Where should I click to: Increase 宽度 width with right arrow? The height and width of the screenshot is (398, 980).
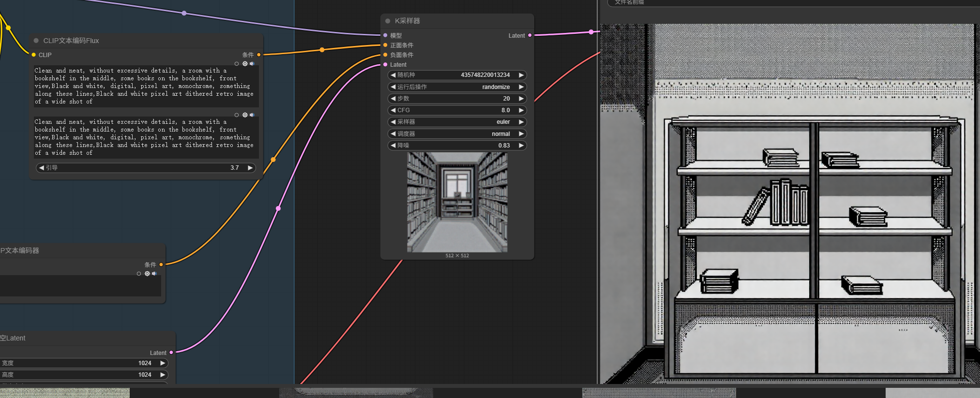(x=163, y=363)
